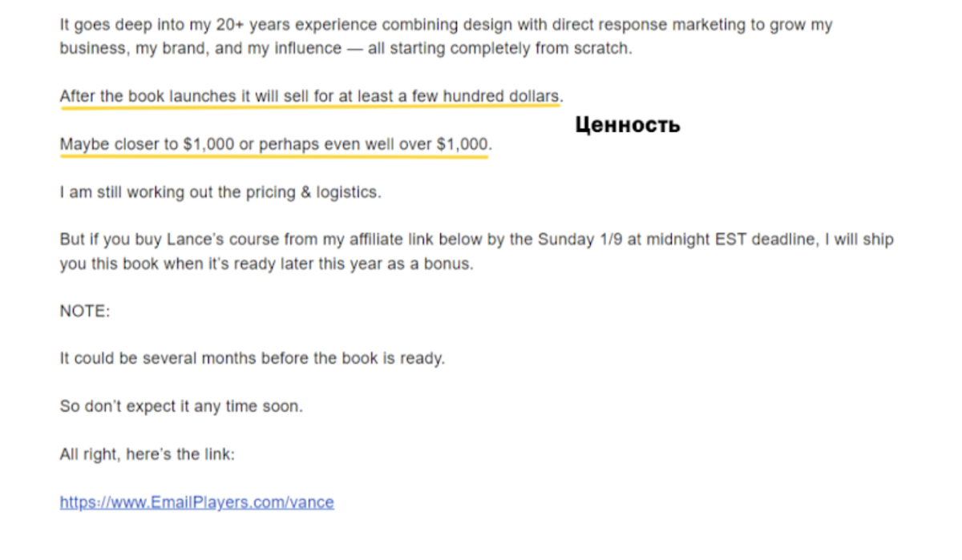Click the text "All right, here's the link:"
Image resolution: width=962 pixels, height=560 pixels.
point(148,454)
